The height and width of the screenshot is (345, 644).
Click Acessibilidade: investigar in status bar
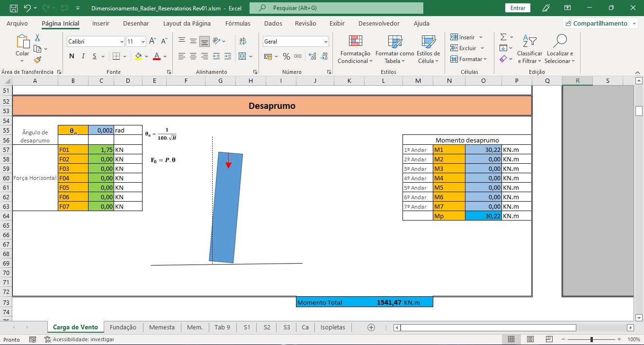coord(79,339)
